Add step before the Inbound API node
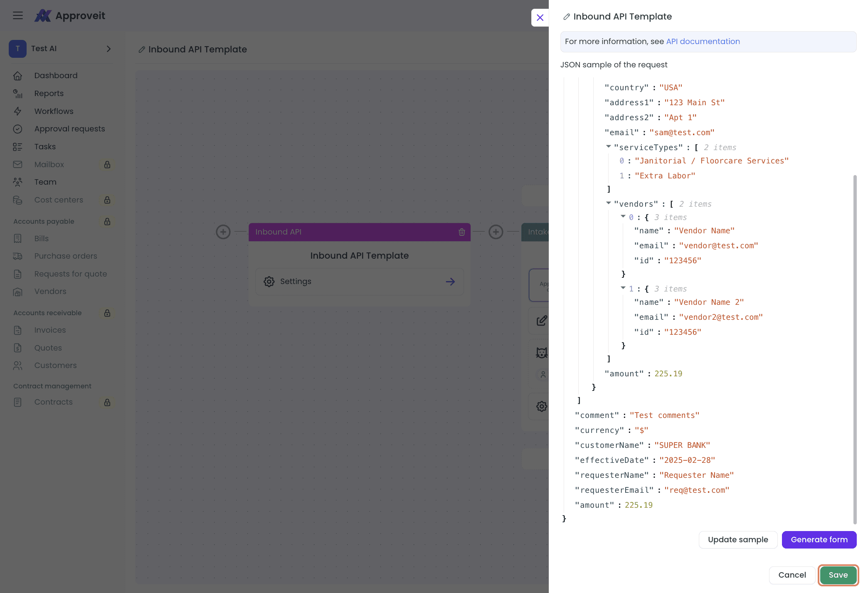 pos(223,232)
